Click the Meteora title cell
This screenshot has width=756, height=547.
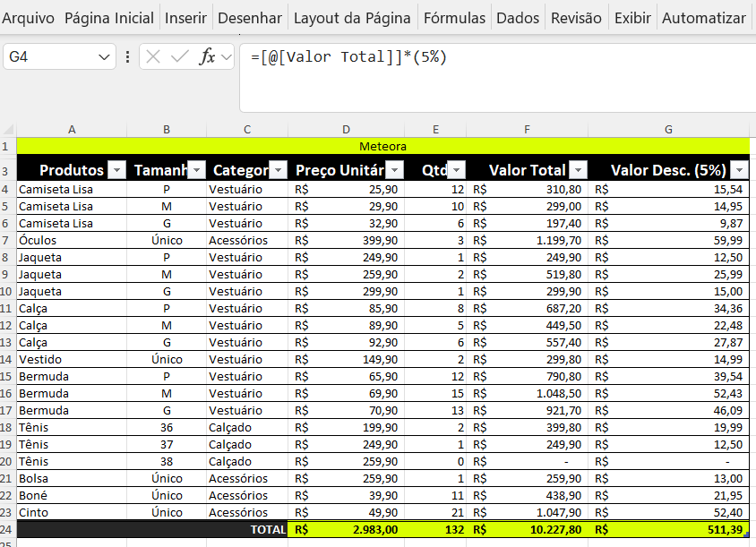coord(382,146)
